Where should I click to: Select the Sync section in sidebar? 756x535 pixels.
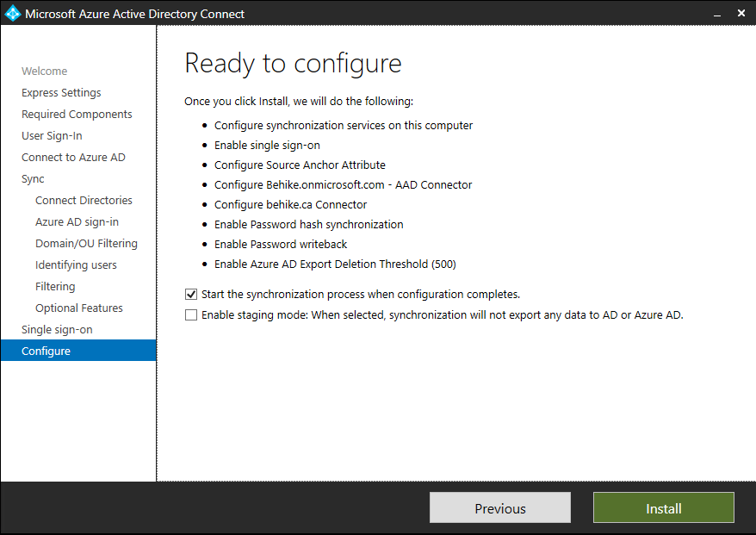pos(33,179)
